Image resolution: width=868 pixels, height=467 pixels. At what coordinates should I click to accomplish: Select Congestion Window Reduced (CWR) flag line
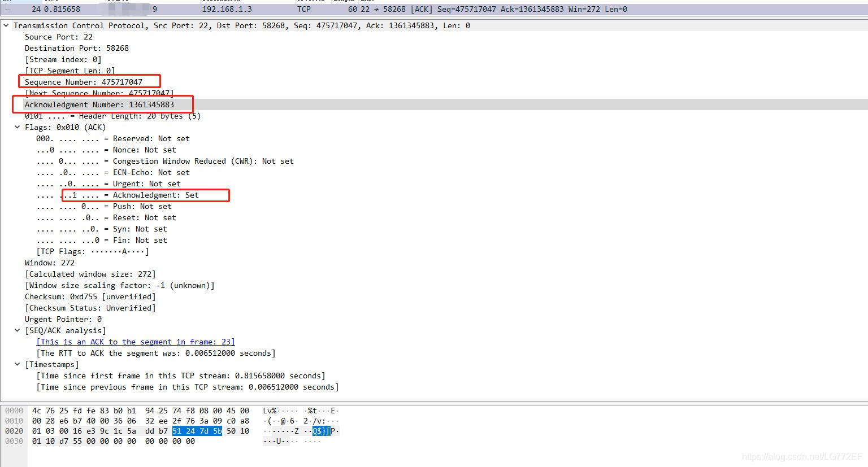[x=165, y=161]
